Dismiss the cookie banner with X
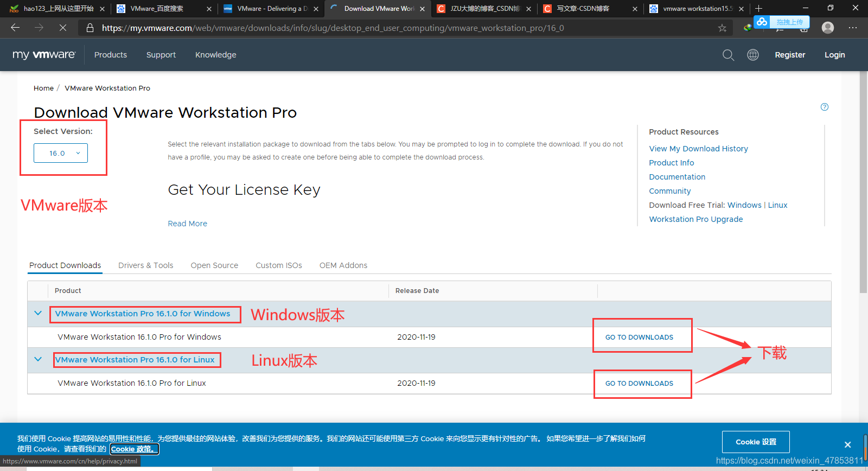The image size is (868, 471). click(x=847, y=444)
